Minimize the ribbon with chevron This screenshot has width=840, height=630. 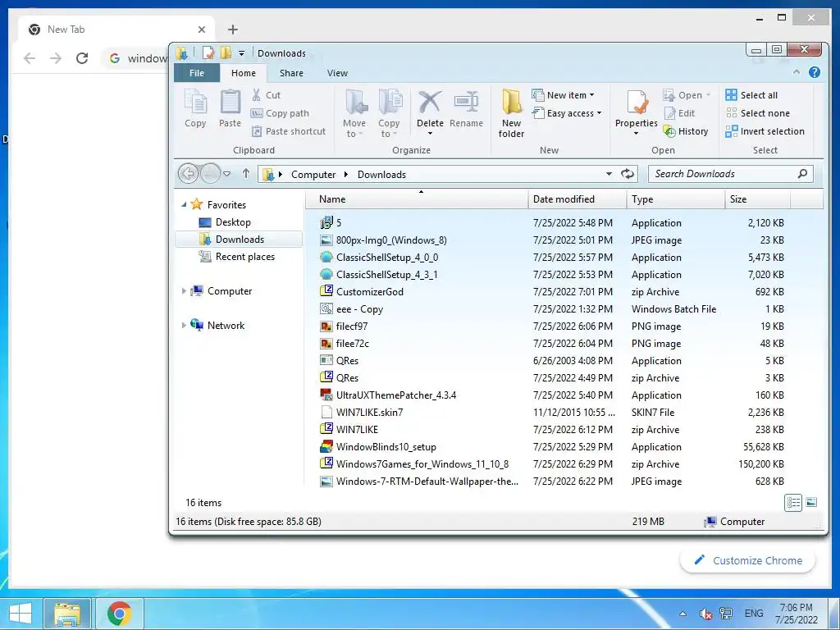[x=796, y=72]
